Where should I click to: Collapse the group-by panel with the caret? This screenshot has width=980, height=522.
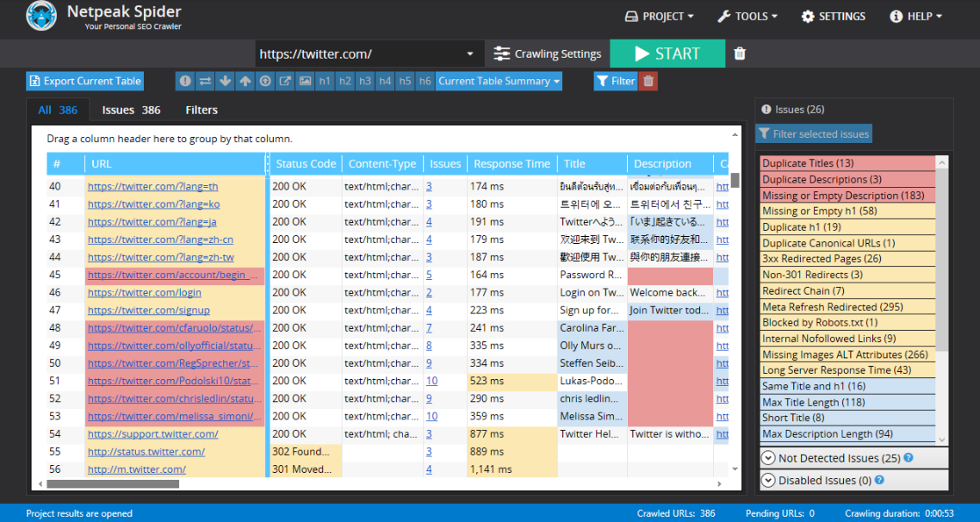click(x=735, y=135)
